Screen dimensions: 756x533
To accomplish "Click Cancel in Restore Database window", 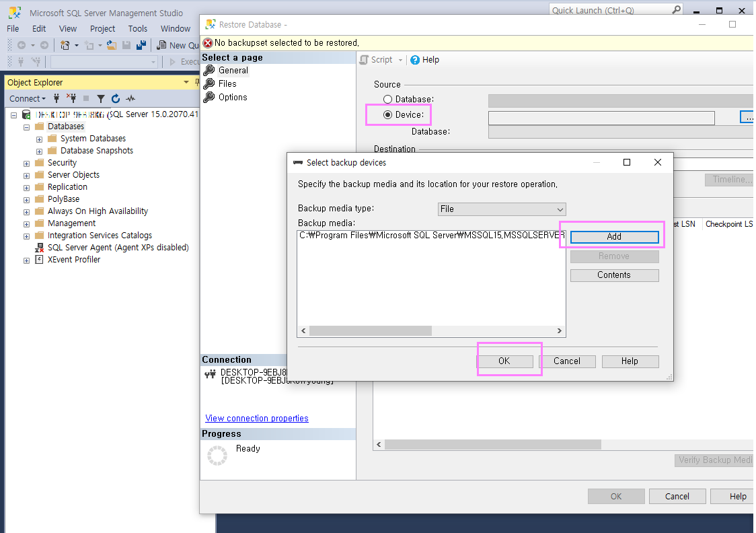I will [x=677, y=497].
